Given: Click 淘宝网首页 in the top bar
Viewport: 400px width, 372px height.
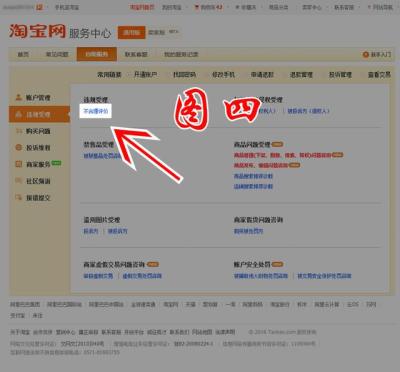Looking at the screenshot, I should 142,7.
